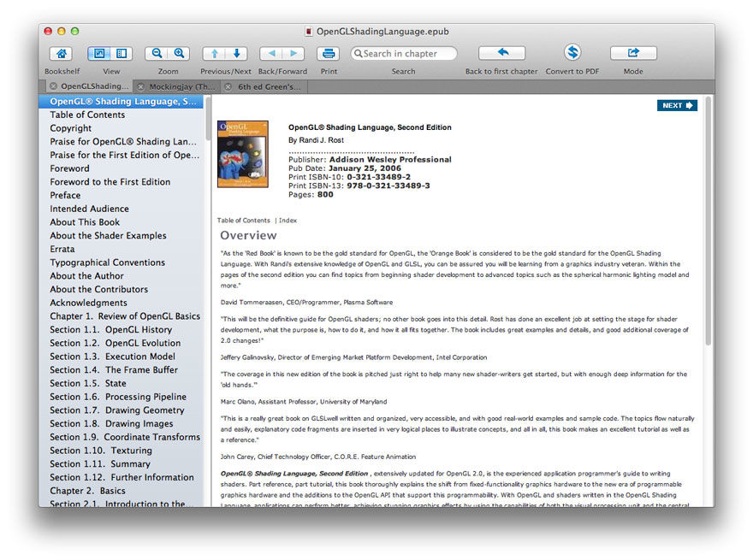Open Section 1.6. Processing Pipeline
753x560 pixels.
[121, 397]
